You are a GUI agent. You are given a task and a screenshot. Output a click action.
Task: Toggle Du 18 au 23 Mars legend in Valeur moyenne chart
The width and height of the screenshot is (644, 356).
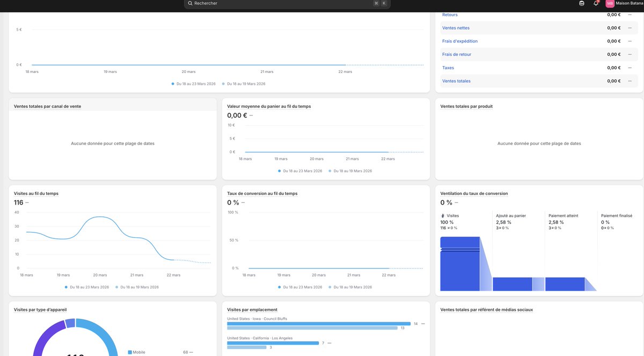tap(300, 171)
